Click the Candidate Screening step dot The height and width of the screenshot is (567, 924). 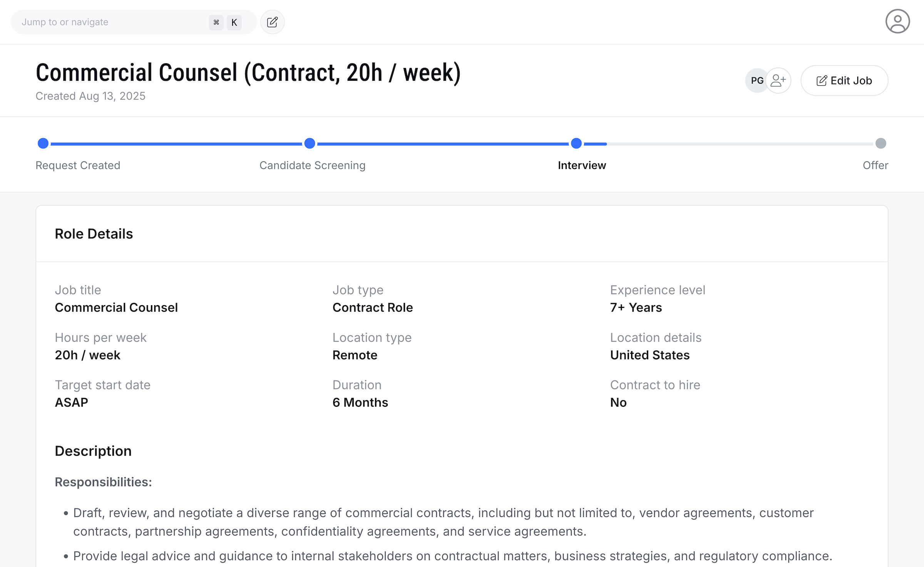(310, 143)
